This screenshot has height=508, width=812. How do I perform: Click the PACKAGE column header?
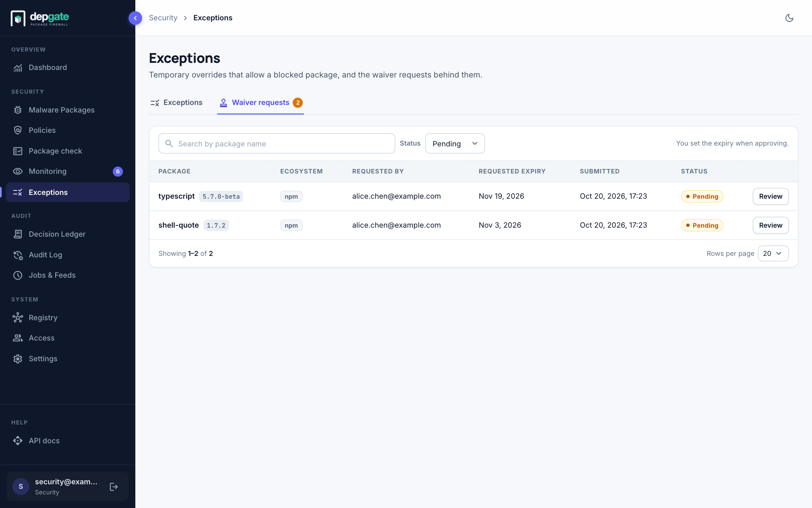tap(174, 171)
